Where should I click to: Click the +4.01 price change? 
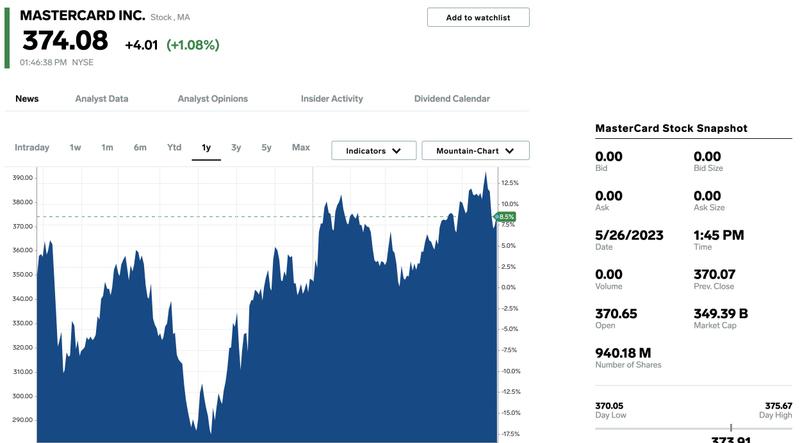pyautogui.click(x=141, y=45)
